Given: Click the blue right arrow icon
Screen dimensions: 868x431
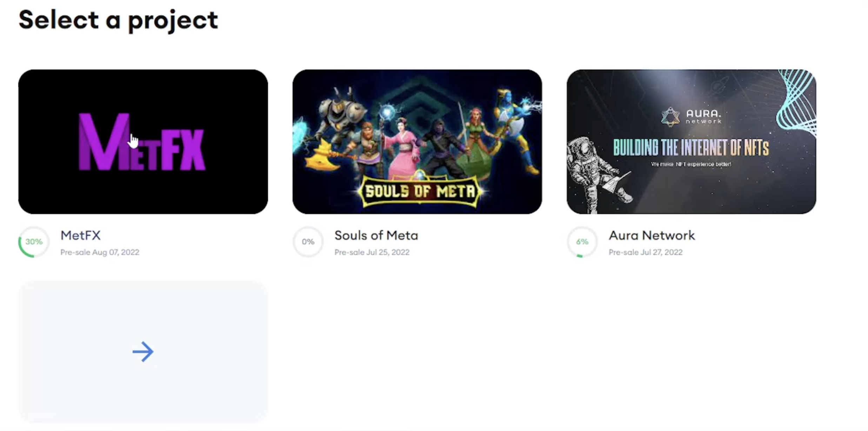Looking at the screenshot, I should (x=143, y=351).
